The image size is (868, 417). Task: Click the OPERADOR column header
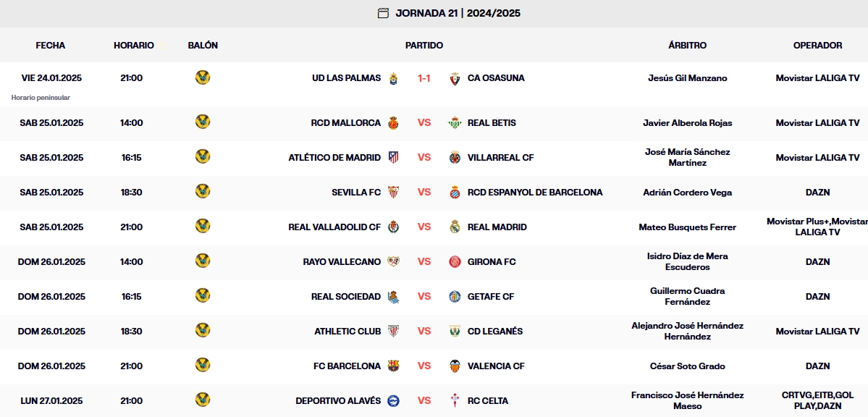click(817, 46)
